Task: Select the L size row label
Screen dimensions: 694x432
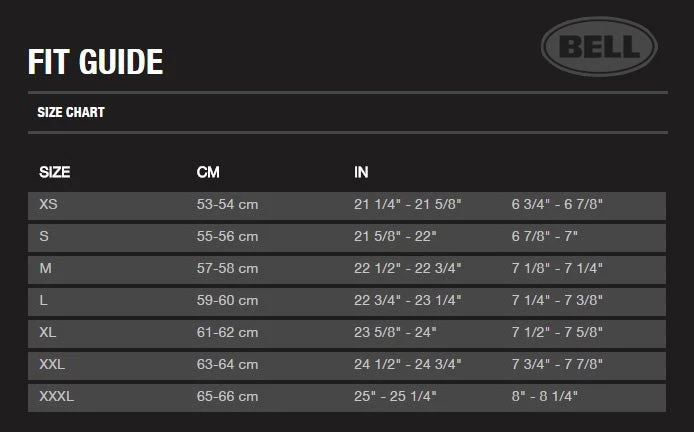Action: coord(44,301)
